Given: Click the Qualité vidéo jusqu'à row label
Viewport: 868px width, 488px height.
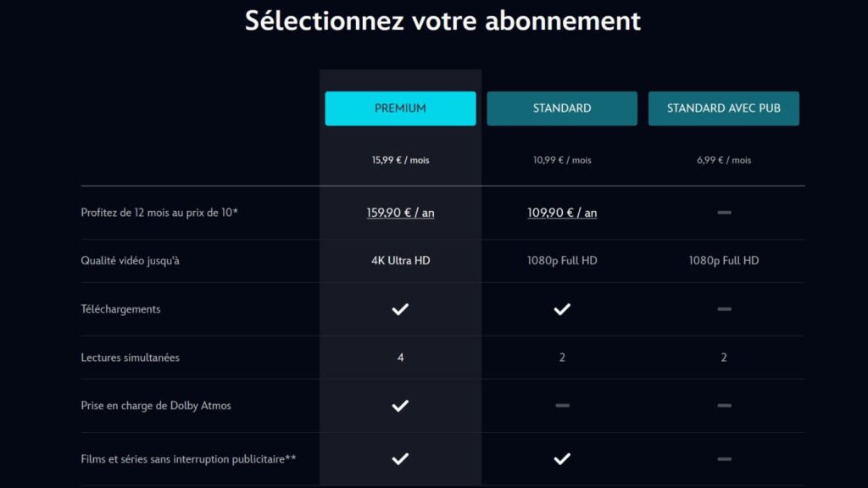Looking at the screenshot, I should click(127, 261).
